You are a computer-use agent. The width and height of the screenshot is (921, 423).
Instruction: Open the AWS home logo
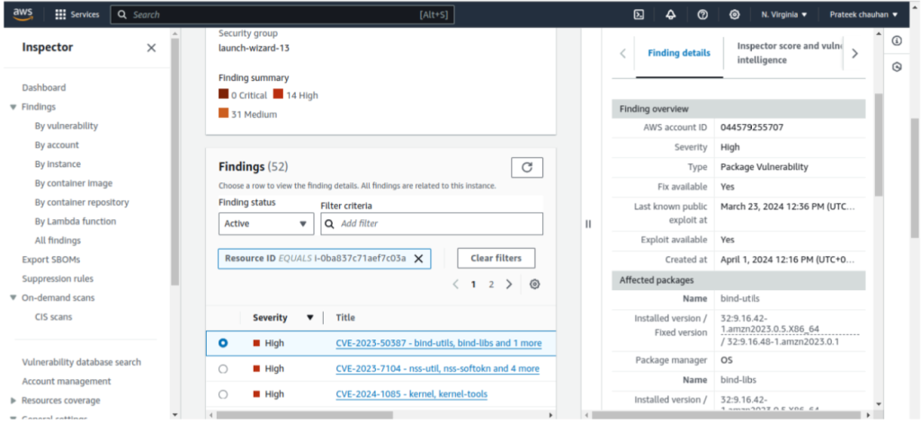(23, 15)
